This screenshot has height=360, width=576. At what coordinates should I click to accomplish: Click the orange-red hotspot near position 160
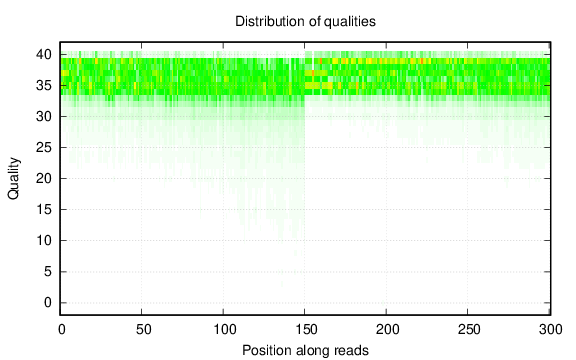[321, 61]
